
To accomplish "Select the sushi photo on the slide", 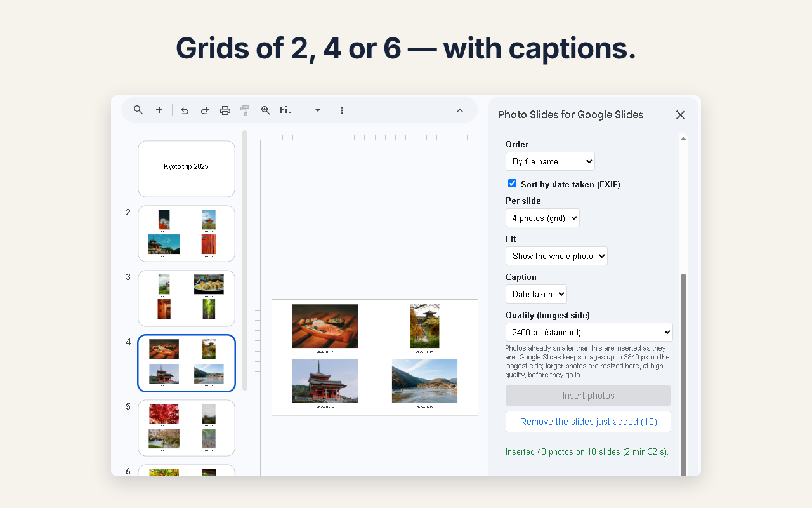I will point(325,326).
